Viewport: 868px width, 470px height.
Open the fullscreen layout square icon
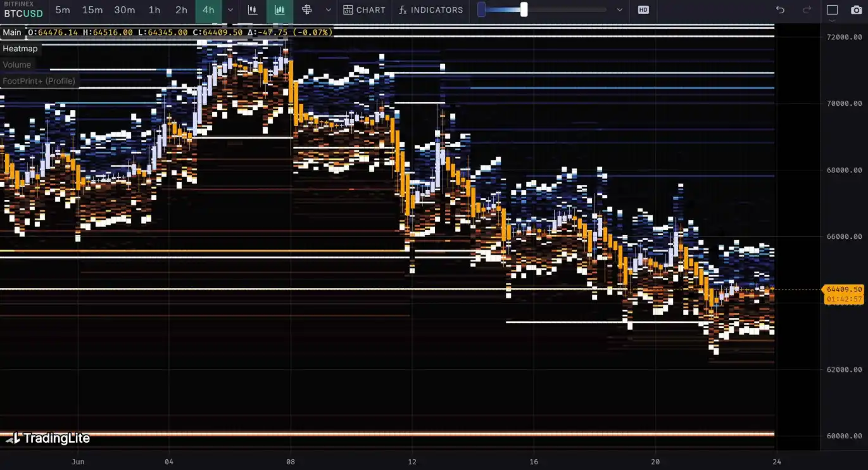832,10
